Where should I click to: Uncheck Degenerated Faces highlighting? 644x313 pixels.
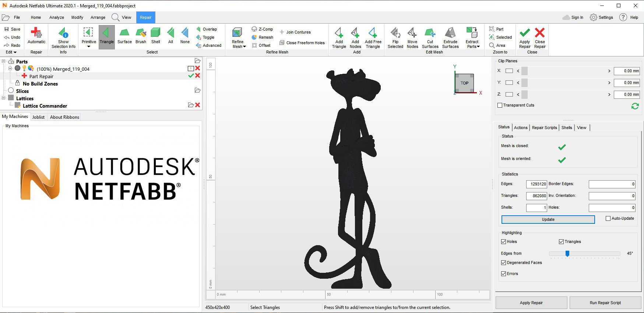[x=503, y=263]
